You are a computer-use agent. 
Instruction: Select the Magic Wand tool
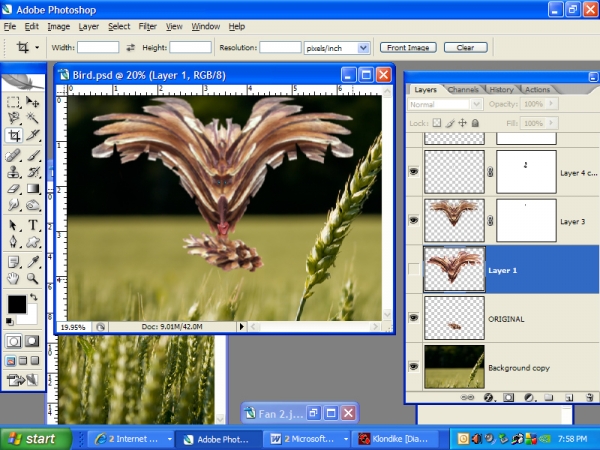click(x=33, y=118)
